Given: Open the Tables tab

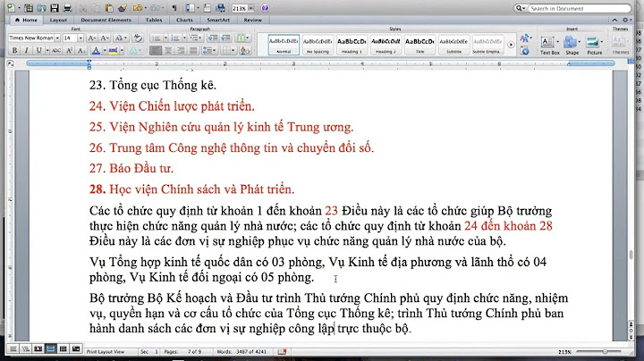Looking at the screenshot, I should [x=154, y=20].
